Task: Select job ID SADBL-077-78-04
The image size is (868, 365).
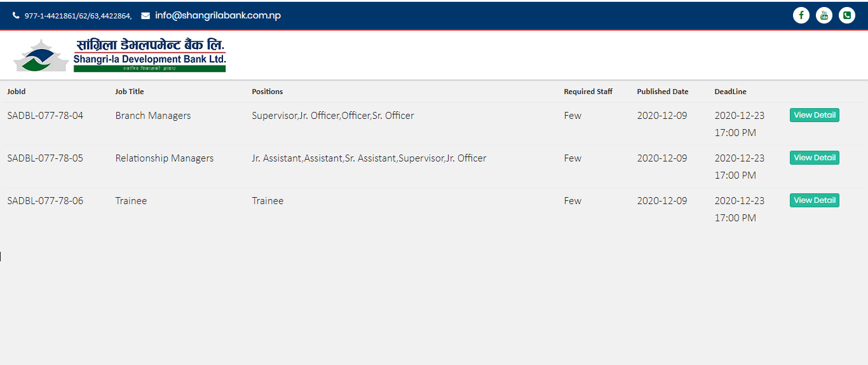Action: click(45, 116)
